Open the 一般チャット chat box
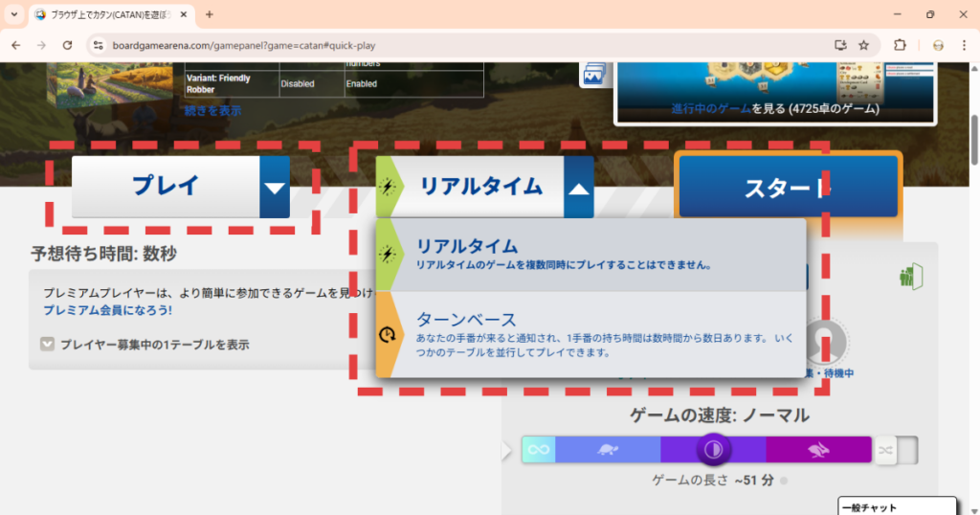 tap(897, 507)
